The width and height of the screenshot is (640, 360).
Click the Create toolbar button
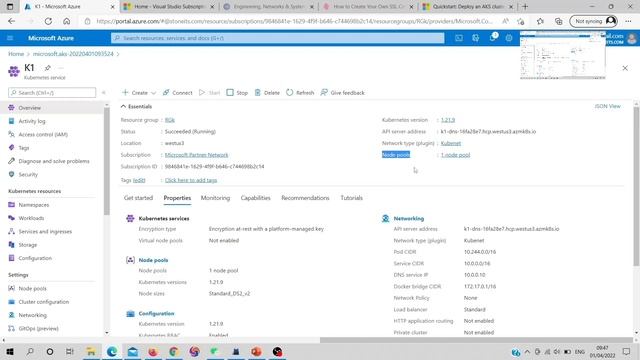pos(135,93)
